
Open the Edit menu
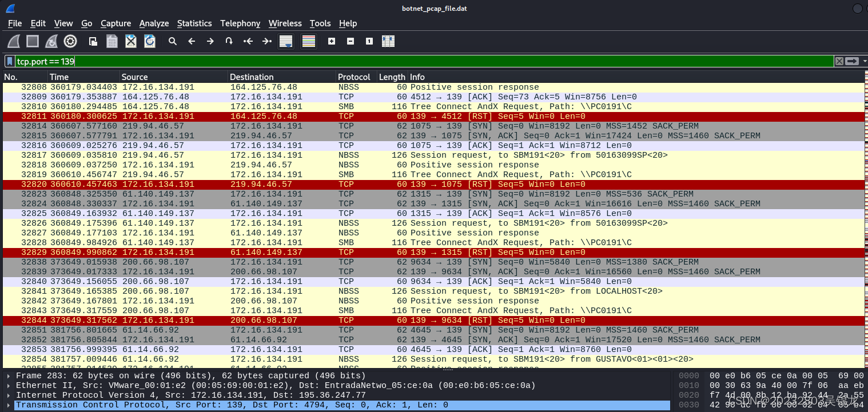tap(38, 23)
